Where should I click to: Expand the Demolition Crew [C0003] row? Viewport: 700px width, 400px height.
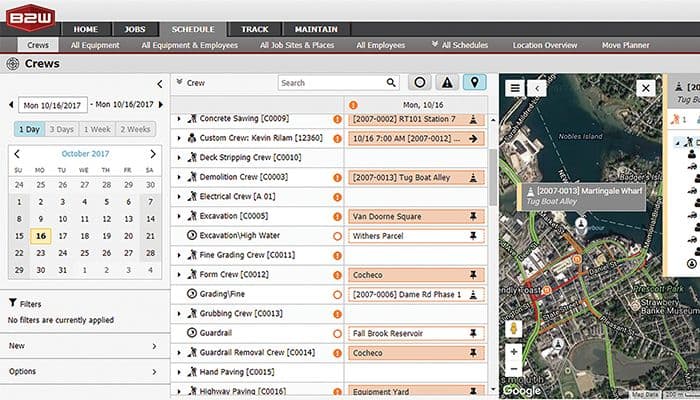[x=179, y=177]
